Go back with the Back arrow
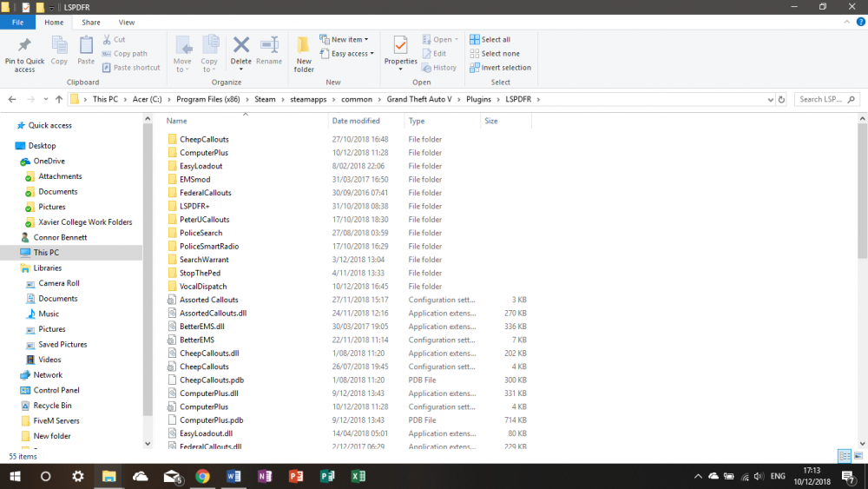The width and height of the screenshot is (868, 489). click(x=12, y=100)
